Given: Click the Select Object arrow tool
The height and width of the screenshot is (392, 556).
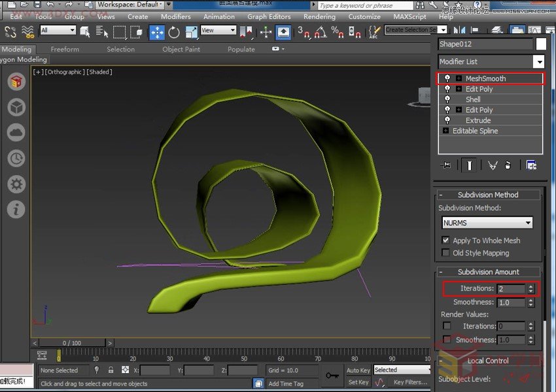Looking at the screenshot, I should coord(85,32).
